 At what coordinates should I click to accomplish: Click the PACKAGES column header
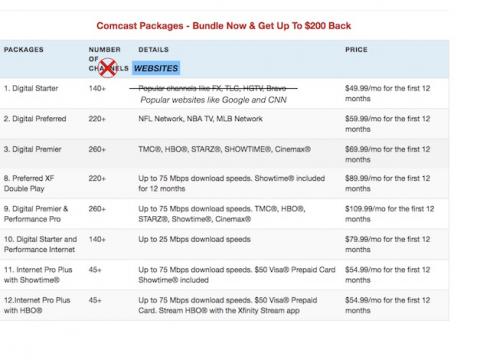point(24,49)
